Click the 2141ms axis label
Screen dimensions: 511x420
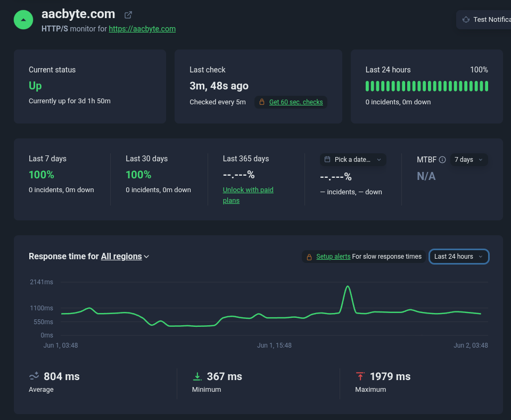click(42, 282)
